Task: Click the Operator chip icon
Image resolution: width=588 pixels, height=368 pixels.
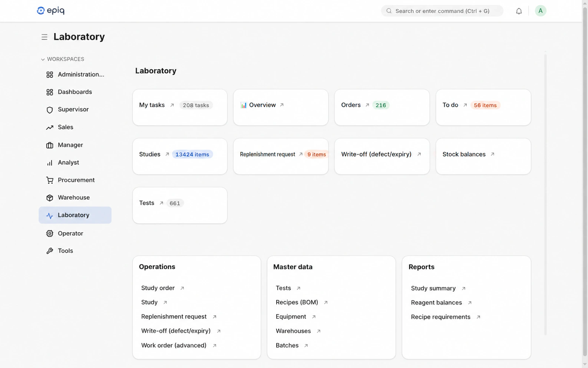Action: coord(50,233)
